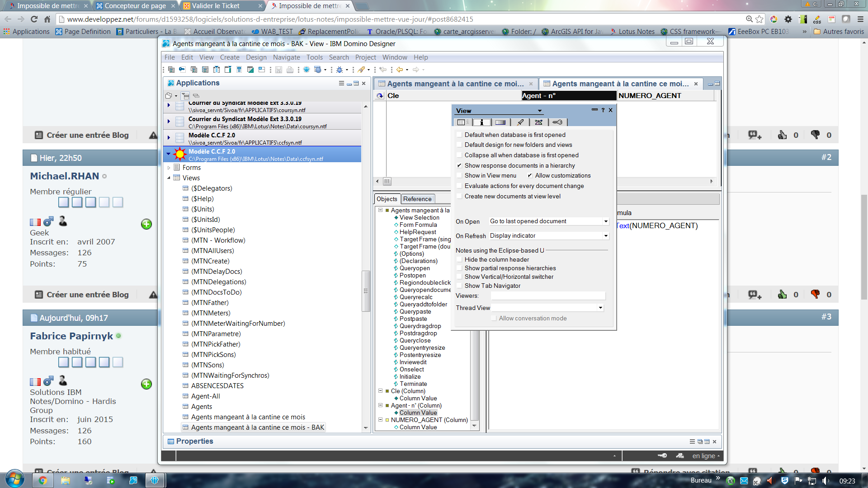Viewport: 868px width, 488px height.
Task: Enable Collapse all when database is first opened
Action: tap(459, 155)
